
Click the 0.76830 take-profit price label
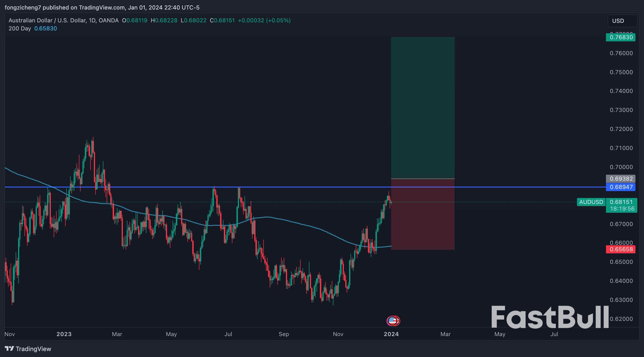point(621,37)
